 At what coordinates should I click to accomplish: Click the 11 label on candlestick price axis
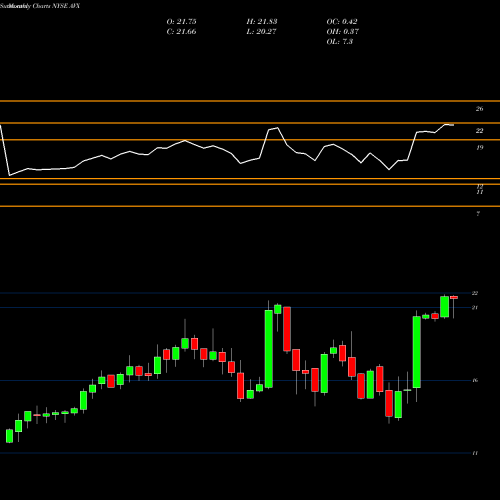point(475,453)
